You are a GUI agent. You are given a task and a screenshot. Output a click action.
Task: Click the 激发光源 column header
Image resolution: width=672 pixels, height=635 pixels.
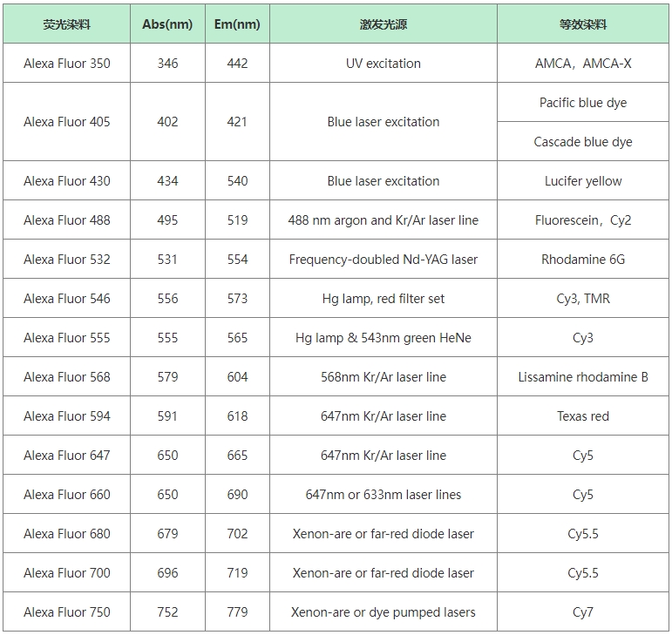pos(384,24)
